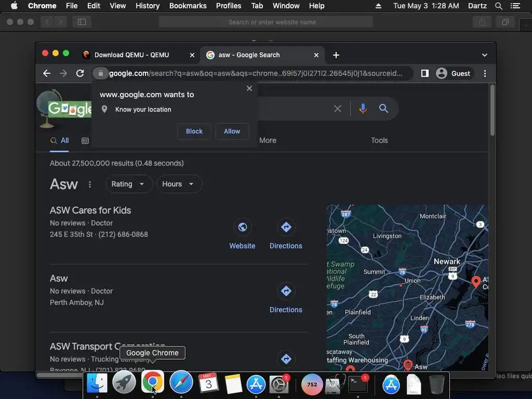This screenshot has width=532, height=399.
Task: Open the ASW Transport Corporation listing
Action: [x=107, y=347]
